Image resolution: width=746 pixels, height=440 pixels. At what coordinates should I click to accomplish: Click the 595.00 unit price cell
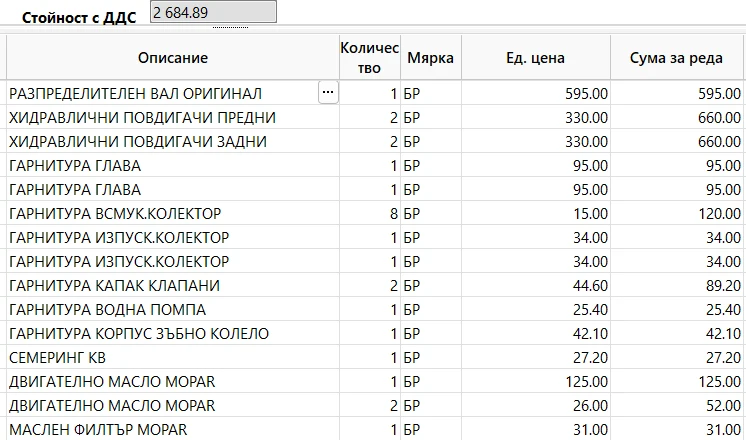click(x=535, y=94)
